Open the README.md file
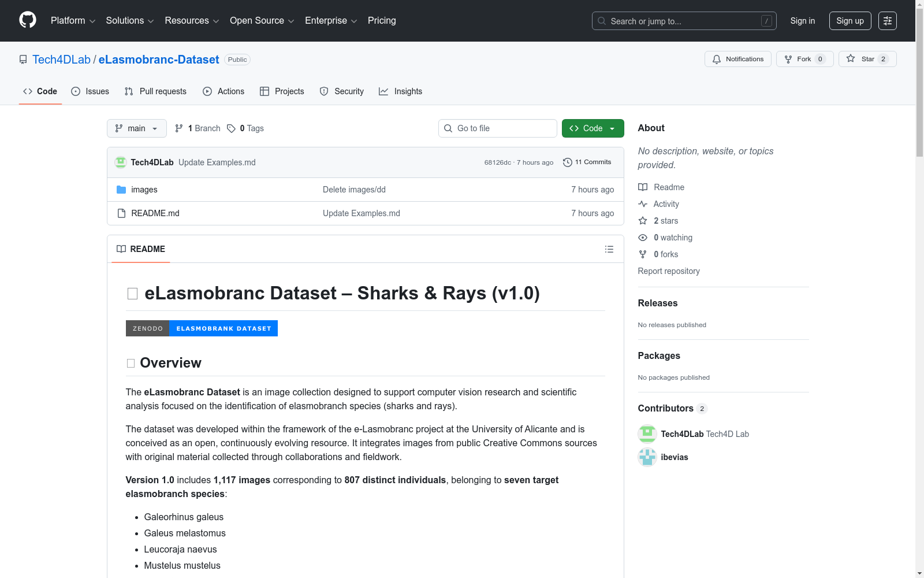The width and height of the screenshot is (924, 578). click(155, 213)
